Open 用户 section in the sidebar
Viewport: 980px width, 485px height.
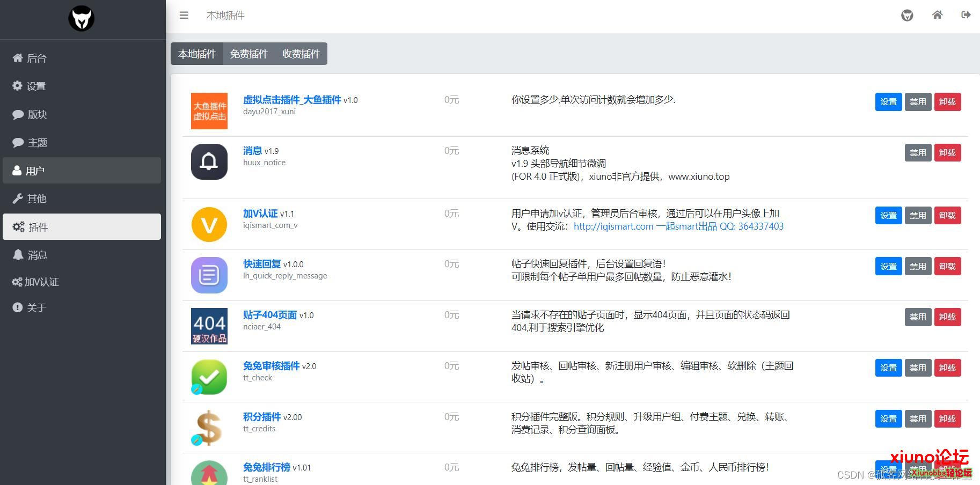(82, 171)
